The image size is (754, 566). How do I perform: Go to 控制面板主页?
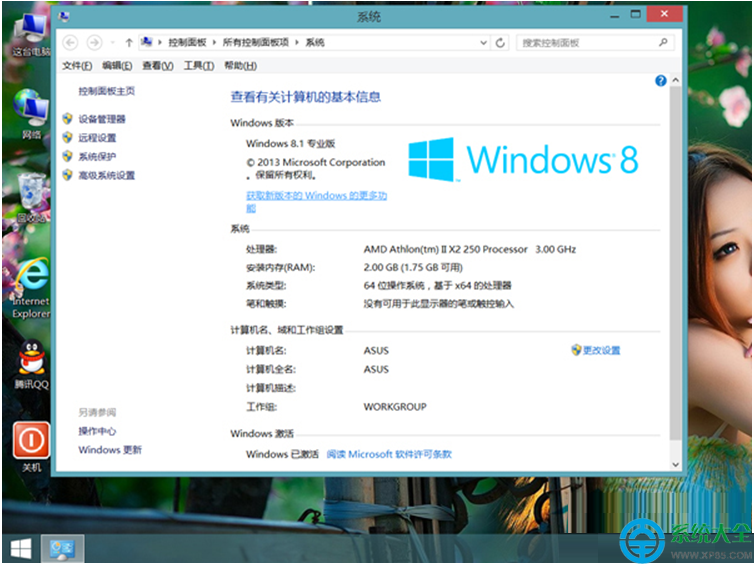[106, 91]
